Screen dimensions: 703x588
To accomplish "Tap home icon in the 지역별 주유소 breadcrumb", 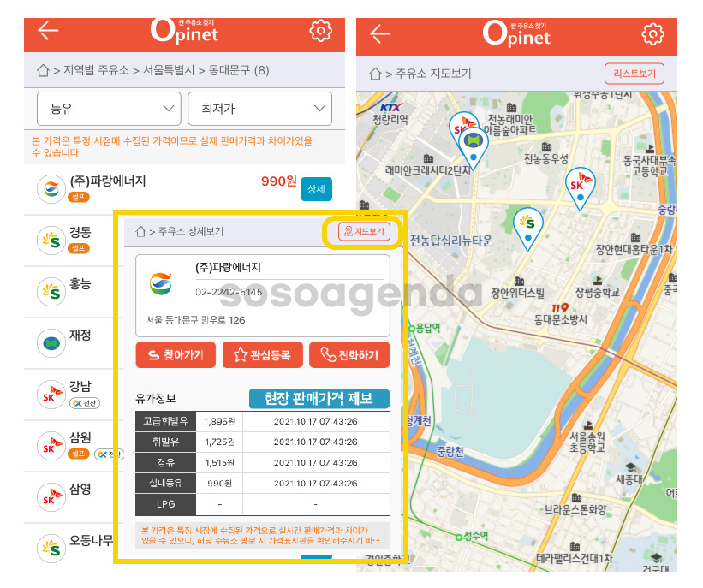I will 43,70.
